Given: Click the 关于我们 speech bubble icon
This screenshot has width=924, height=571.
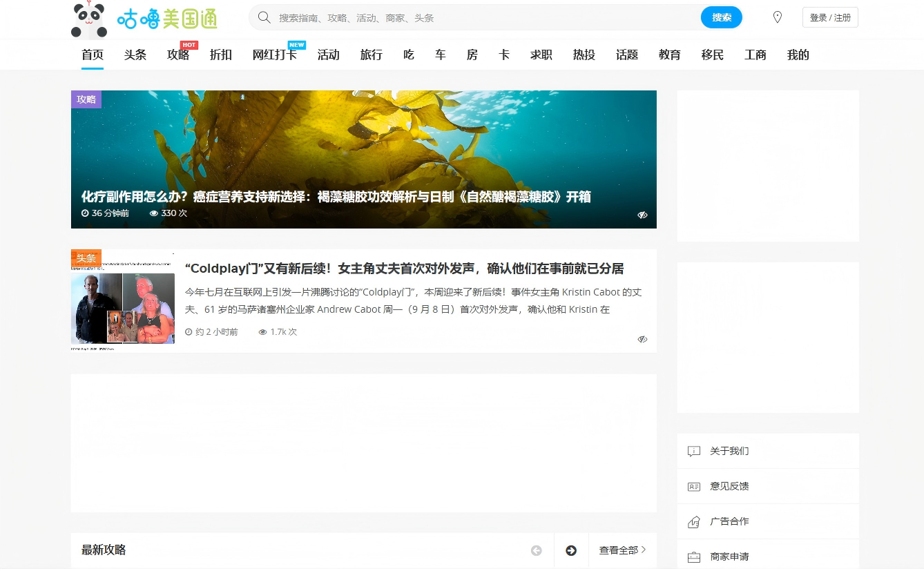Looking at the screenshot, I should coord(694,451).
